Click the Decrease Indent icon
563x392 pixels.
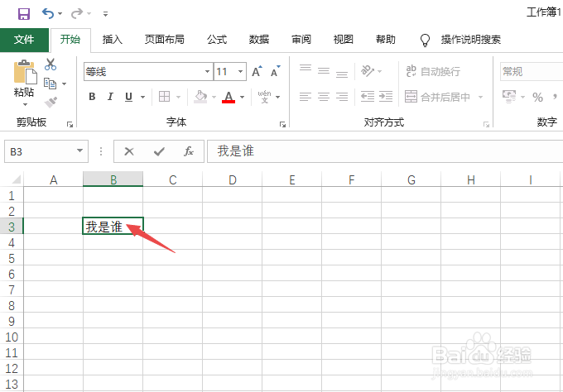(368, 97)
